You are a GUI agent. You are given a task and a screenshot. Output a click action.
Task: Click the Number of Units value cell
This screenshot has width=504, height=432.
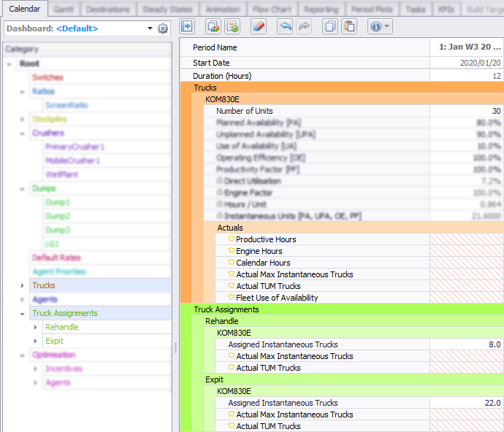click(x=466, y=111)
